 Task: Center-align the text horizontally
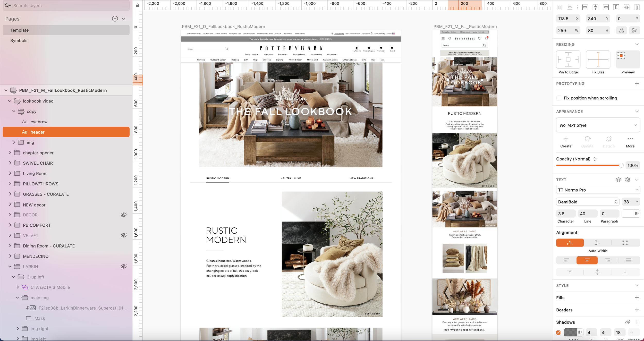click(587, 260)
